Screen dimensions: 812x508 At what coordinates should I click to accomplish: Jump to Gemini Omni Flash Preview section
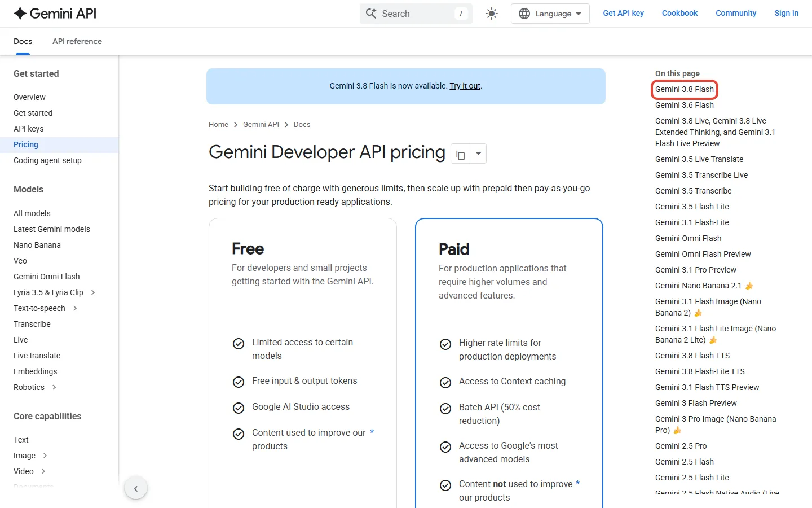(703, 254)
